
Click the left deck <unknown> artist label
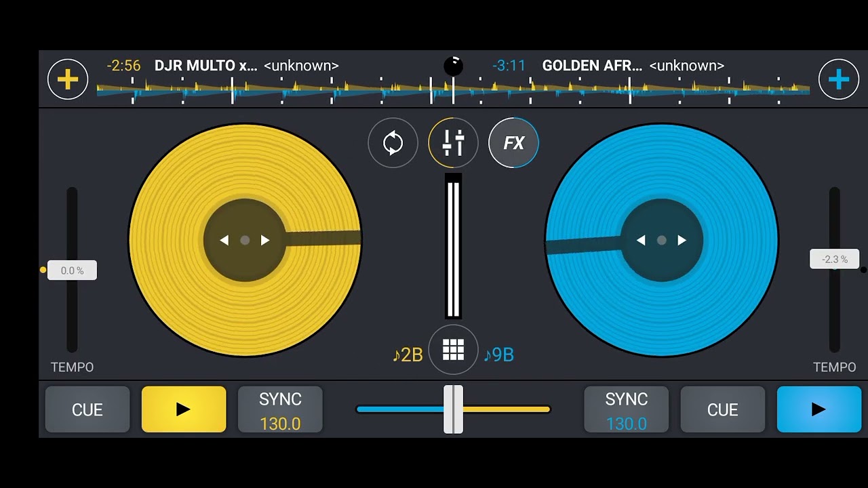[x=301, y=66]
